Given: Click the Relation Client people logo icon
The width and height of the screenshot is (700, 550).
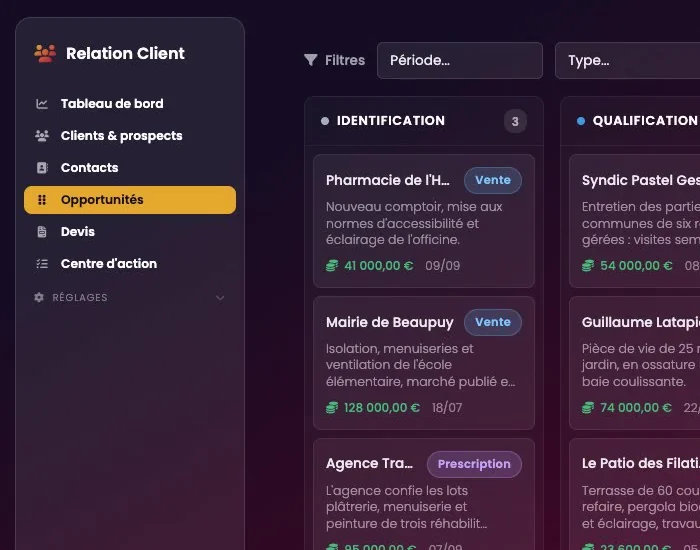Looking at the screenshot, I should tap(45, 53).
